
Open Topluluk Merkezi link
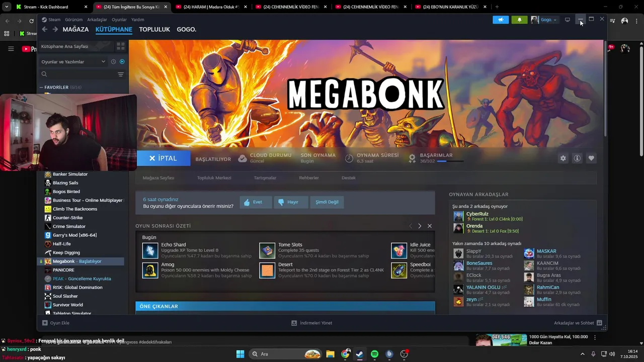click(x=214, y=178)
